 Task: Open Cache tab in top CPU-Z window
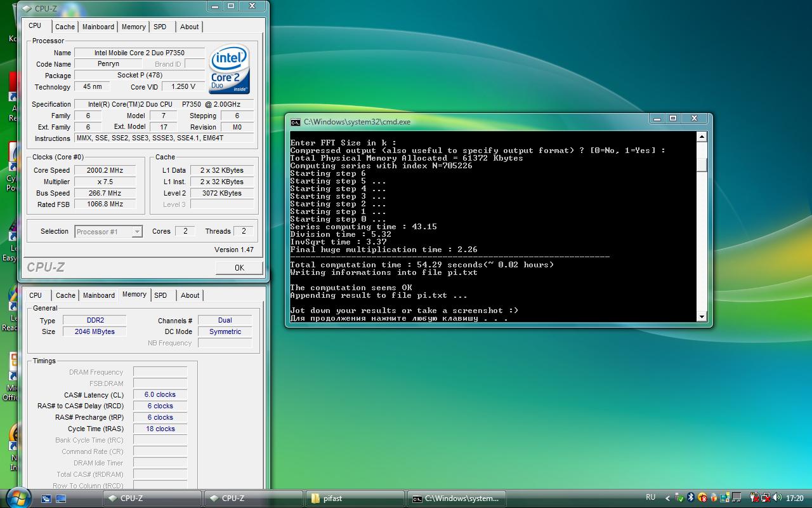[x=65, y=27]
